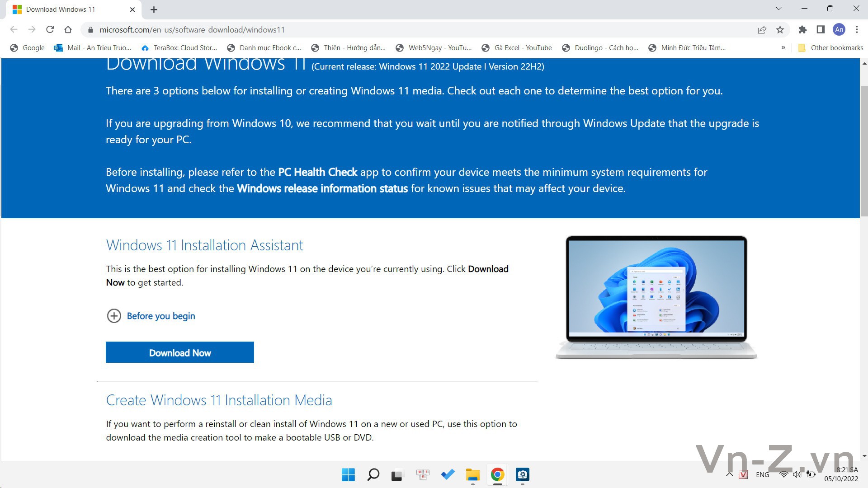Open the Mail - An Trieu Truo bookmark
This screenshot has width=868, height=488.
93,48
